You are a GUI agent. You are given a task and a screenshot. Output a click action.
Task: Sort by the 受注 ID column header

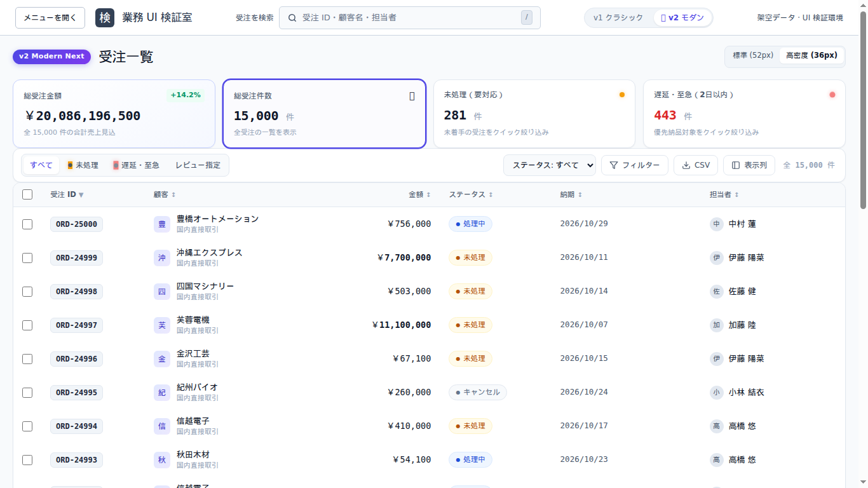click(x=67, y=194)
